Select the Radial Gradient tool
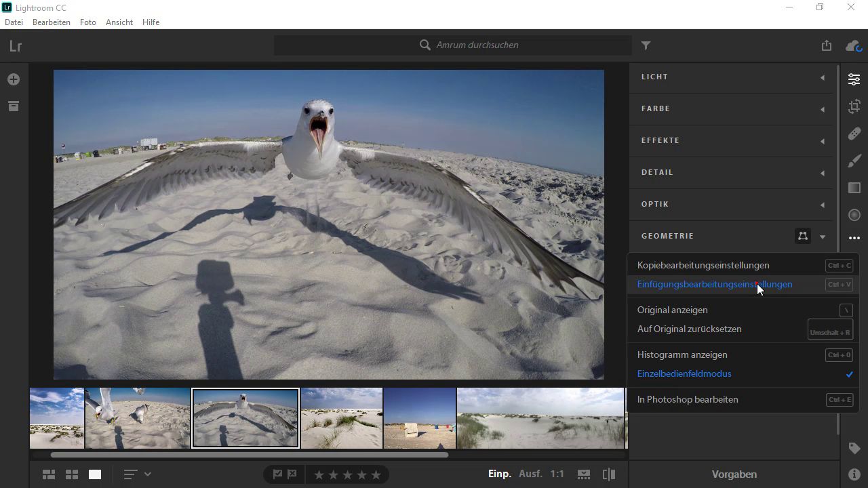The image size is (868, 488). 854,215
